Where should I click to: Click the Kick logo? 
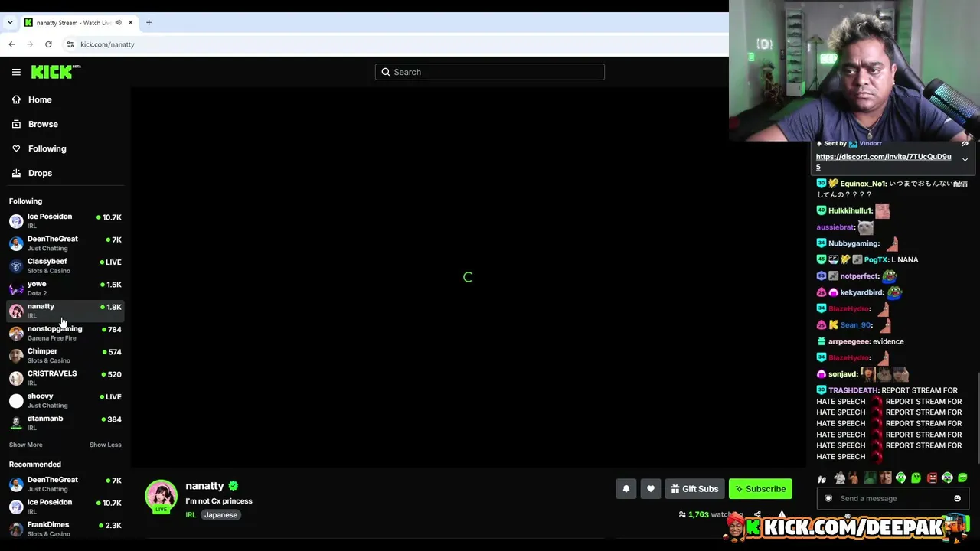click(x=56, y=72)
